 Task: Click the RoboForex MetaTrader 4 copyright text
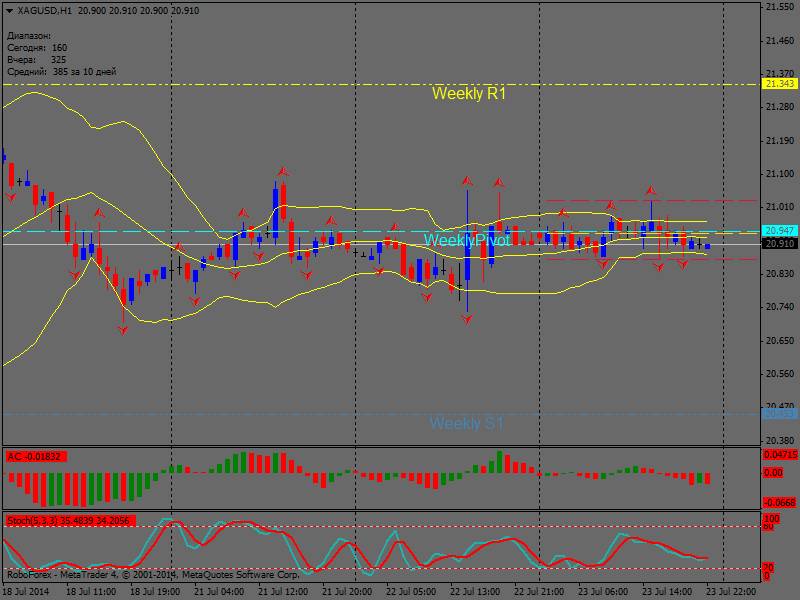(x=152, y=575)
